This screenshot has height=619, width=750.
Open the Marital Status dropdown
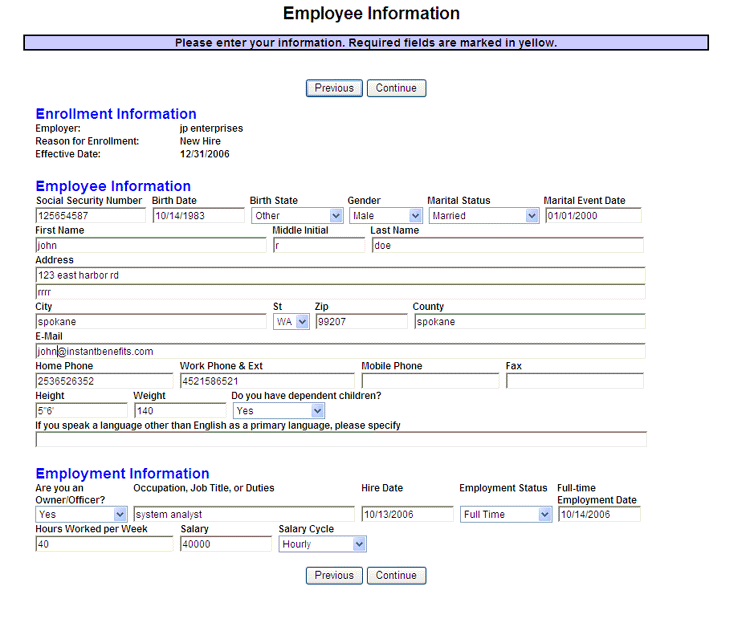tap(484, 215)
